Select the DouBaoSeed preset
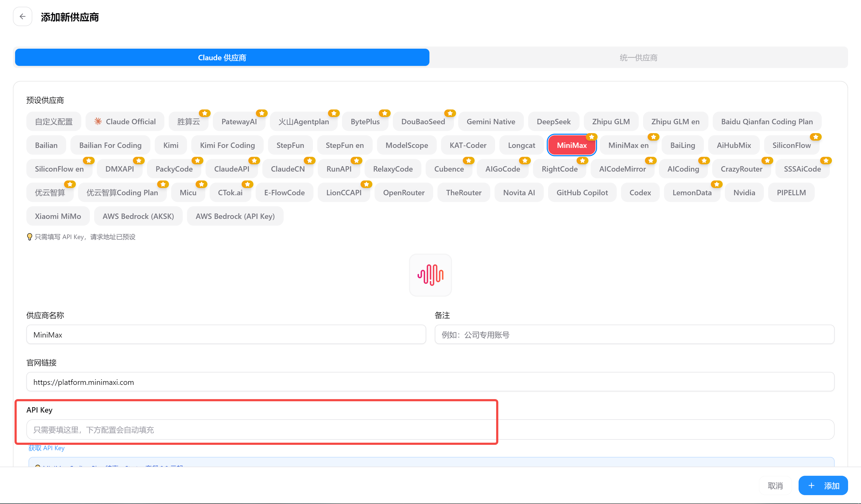Image resolution: width=861 pixels, height=504 pixels. [423, 122]
